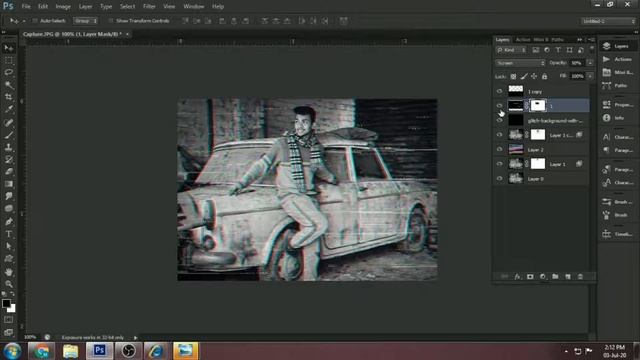The image size is (640, 360).
Task: Open the Properties panel from the dock
Action: [618, 104]
